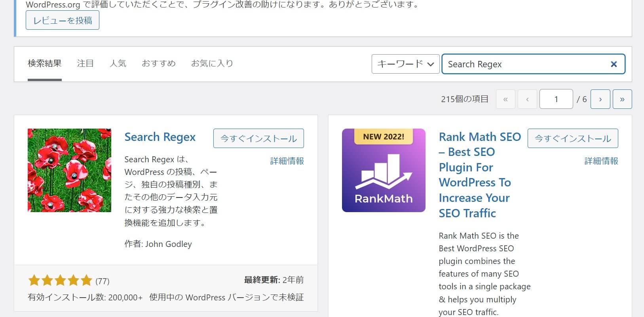The height and width of the screenshot is (317, 644).
Task: Install Search Regex with 今すぐインストール
Action: tap(258, 139)
